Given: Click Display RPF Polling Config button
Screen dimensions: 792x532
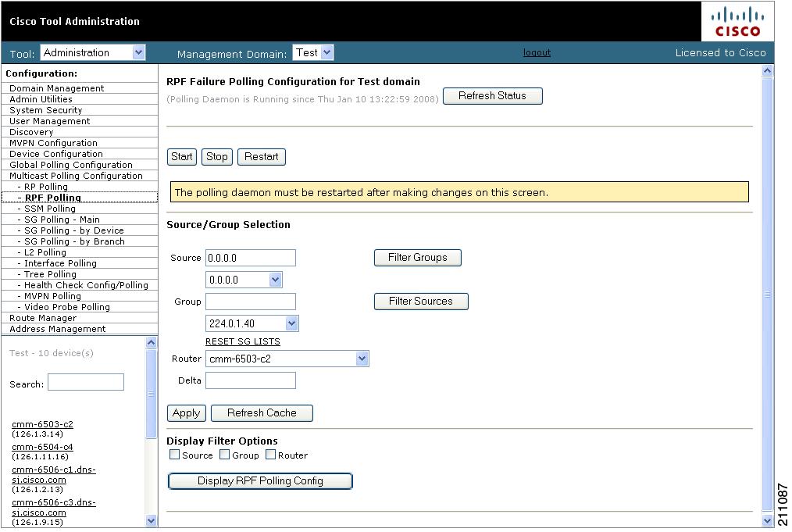Looking at the screenshot, I should coord(260,481).
